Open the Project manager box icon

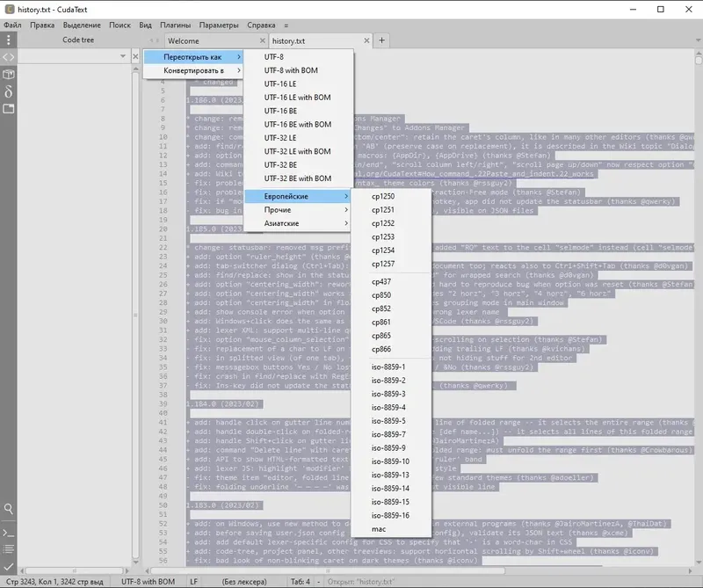[9, 74]
